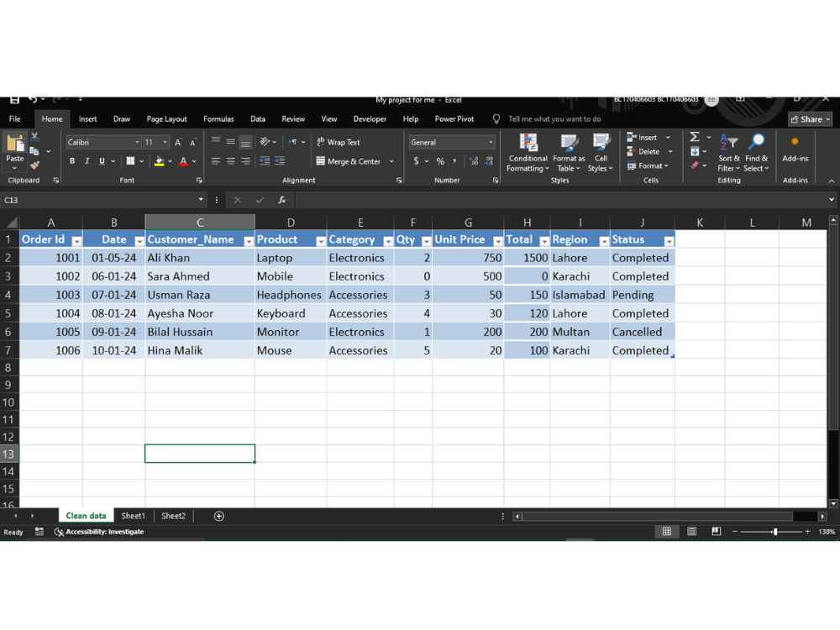Switch to Page Break Preview icon

[x=717, y=532]
